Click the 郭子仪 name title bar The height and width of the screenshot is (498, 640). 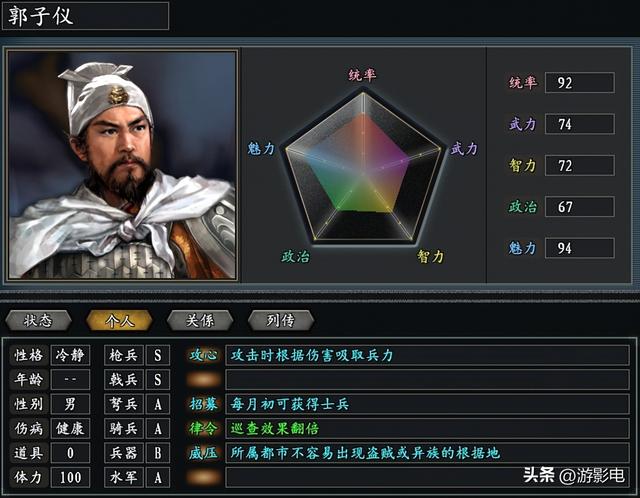pyautogui.click(x=85, y=15)
